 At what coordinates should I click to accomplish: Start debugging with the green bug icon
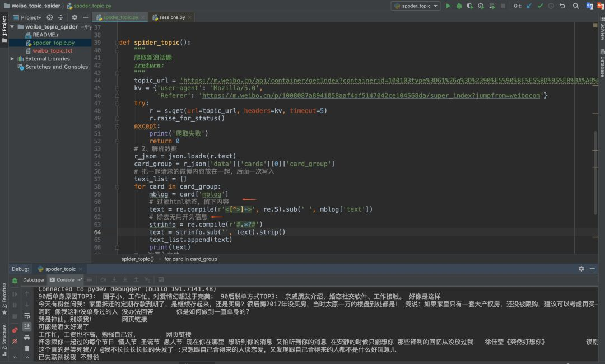[459, 6]
